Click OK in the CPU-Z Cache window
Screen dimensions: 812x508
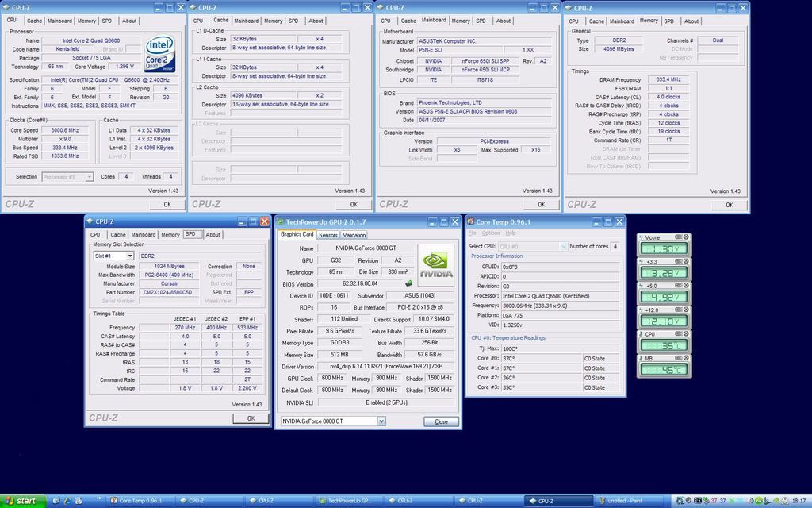[x=354, y=204]
